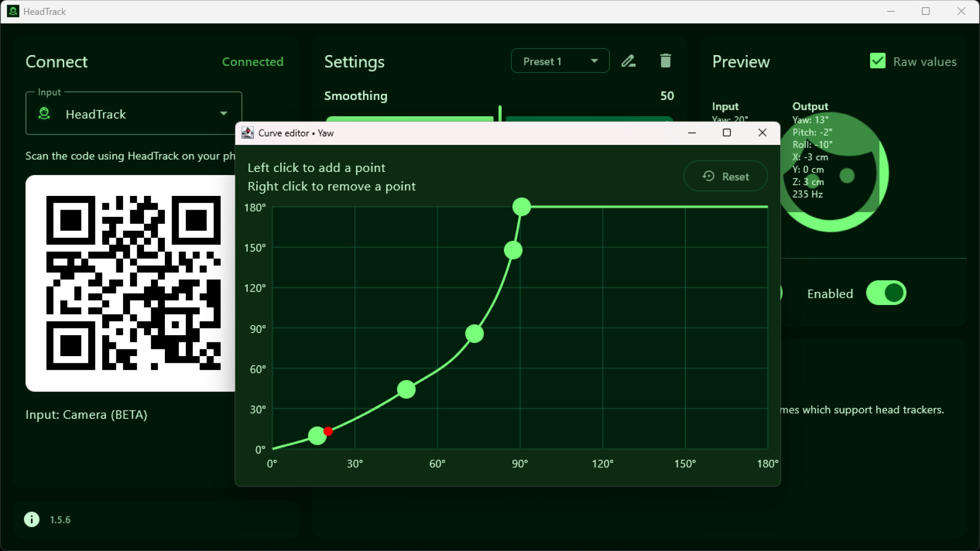This screenshot has height=551, width=980.
Task: Click the Input: Camera (BETA) text
Action: (86, 415)
